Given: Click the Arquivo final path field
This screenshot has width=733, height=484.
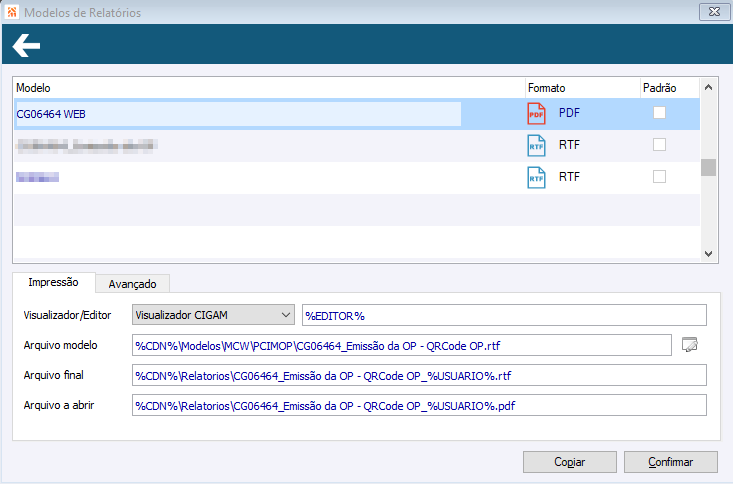Looking at the screenshot, I should [x=419, y=376].
